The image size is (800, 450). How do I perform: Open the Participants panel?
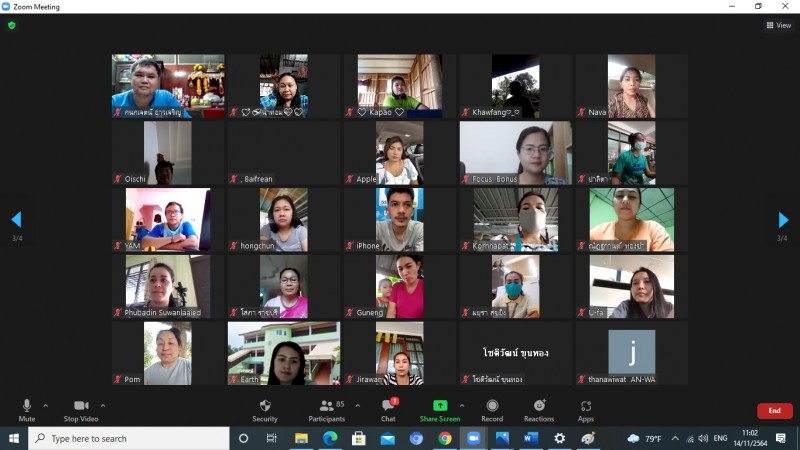tap(326, 409)
